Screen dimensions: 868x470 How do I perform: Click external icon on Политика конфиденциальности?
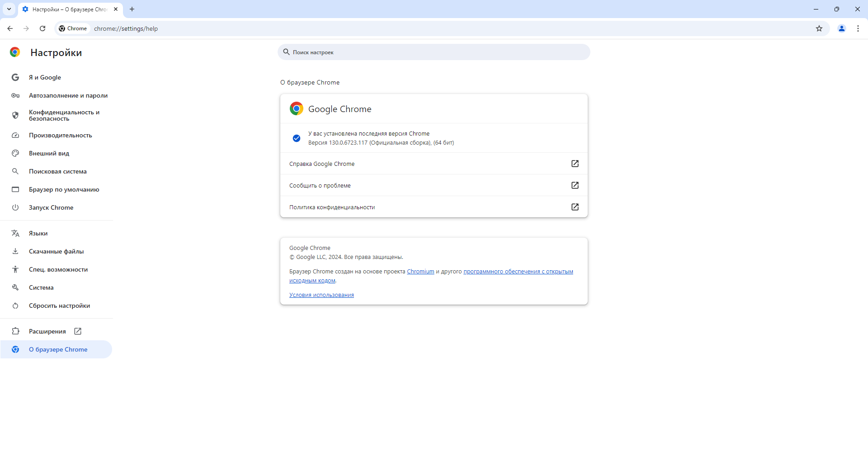tap(575, 207)
